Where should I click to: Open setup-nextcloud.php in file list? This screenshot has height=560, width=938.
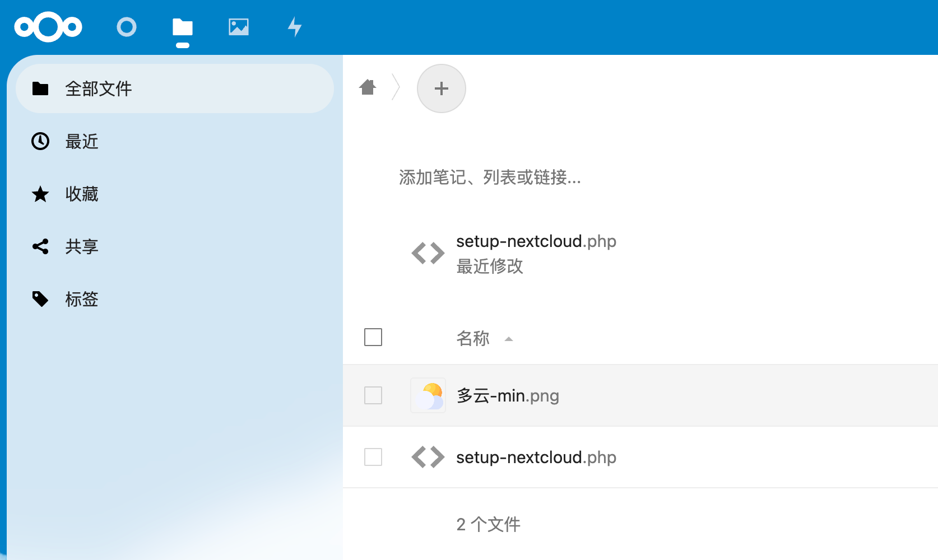(536, 458)
